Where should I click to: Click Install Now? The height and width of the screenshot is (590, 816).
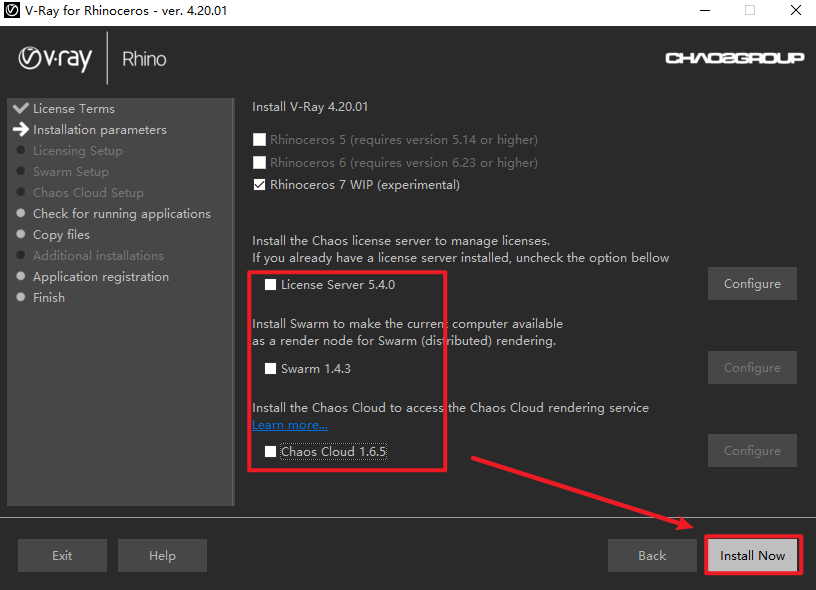[x=752, y=555]
